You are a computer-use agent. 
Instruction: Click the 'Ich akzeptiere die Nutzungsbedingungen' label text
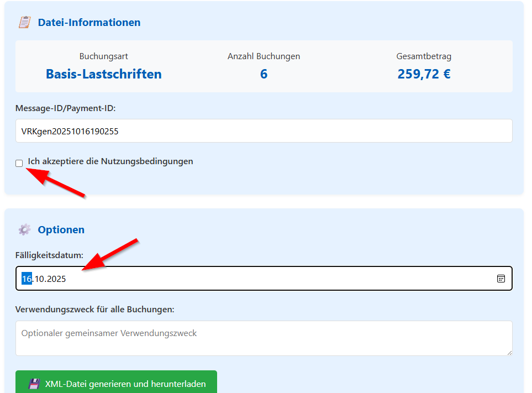click(110, 161)
